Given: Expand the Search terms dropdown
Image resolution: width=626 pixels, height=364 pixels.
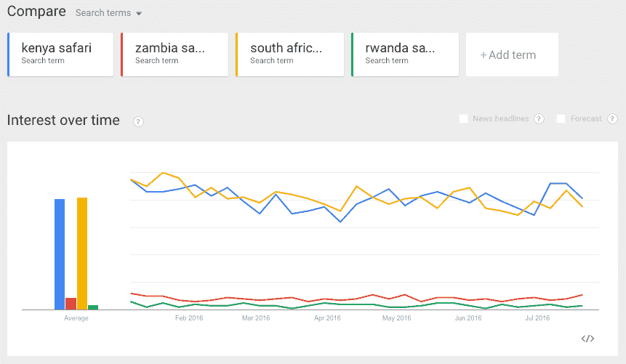Looking at the screenshot, I should click(108, 13).
